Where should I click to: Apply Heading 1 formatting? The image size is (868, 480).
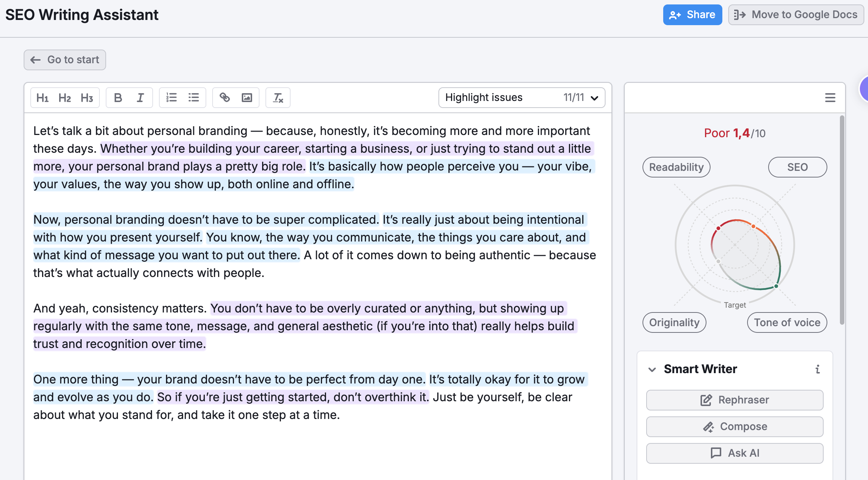click(x=42, y=98)
